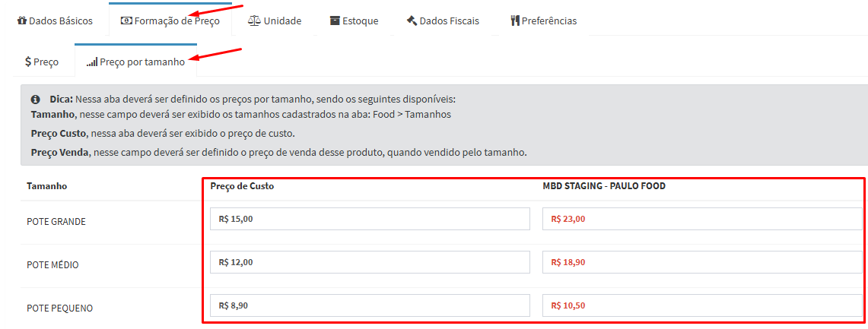
Task: Edit cost price for POTE GRANDE
Action: coord(370,219)
